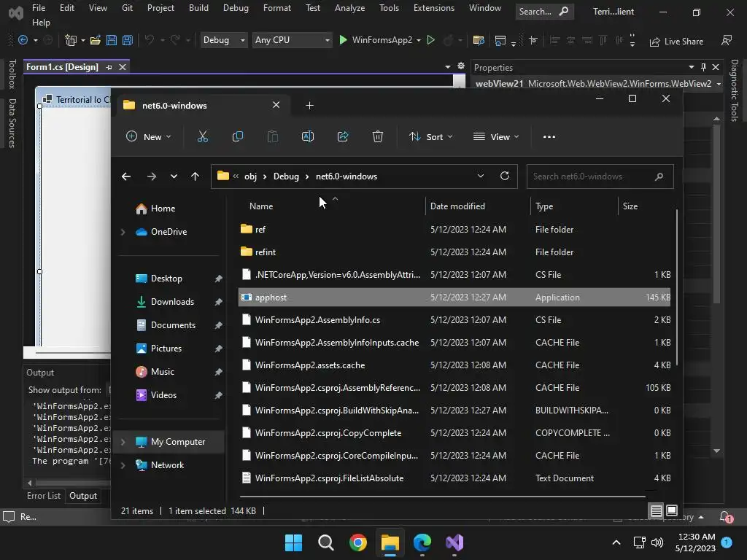747x560 pixels.
Task: Click Start Without Debugging outline play icon
Action: pos(430,40)
